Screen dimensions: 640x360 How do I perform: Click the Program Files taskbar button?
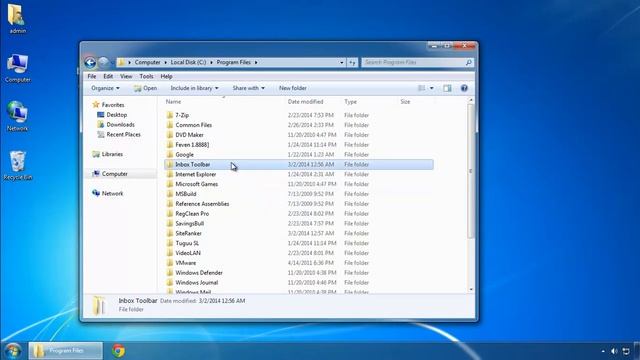tap(66, 351)
